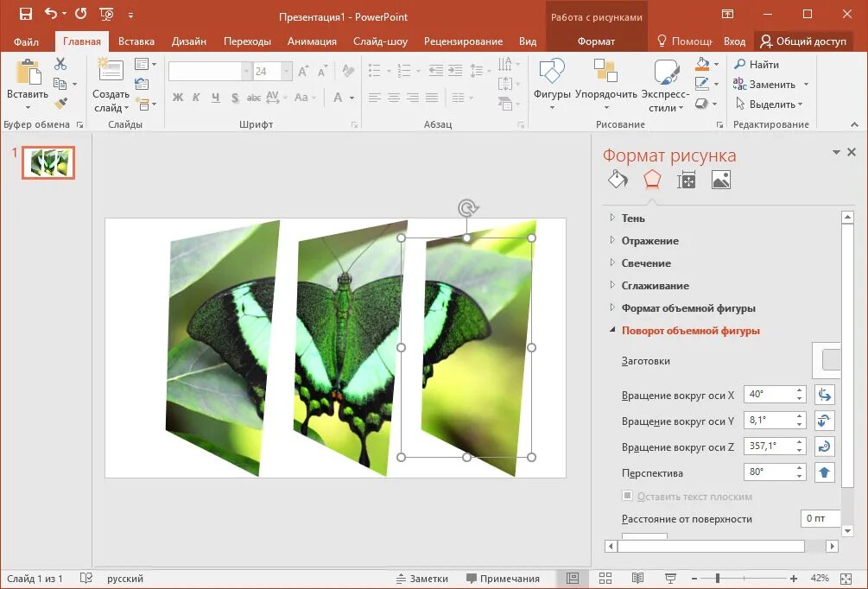Undo the last action
The width and height of the screenshot is (868, 589).
pos(51,14)
